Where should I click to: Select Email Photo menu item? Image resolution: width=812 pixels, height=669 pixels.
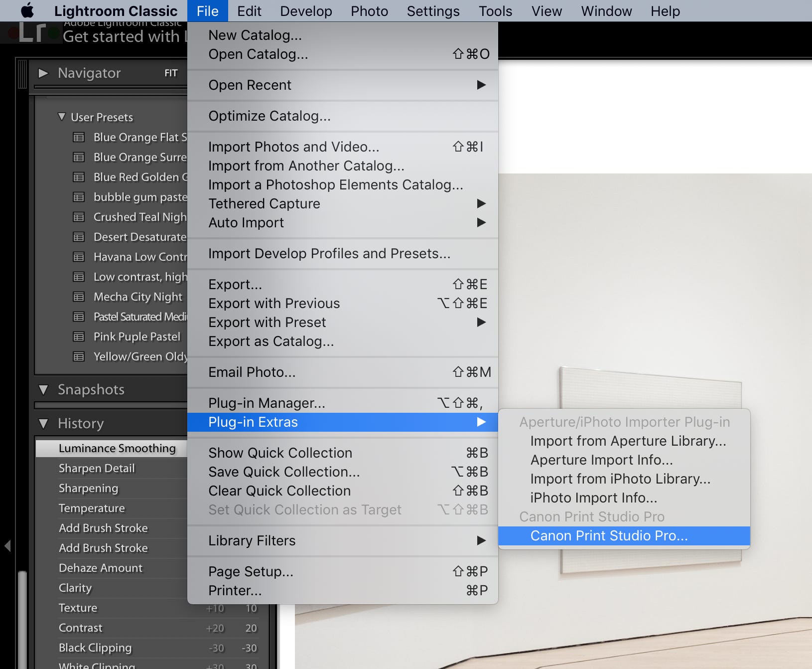[x=343, y=372]
